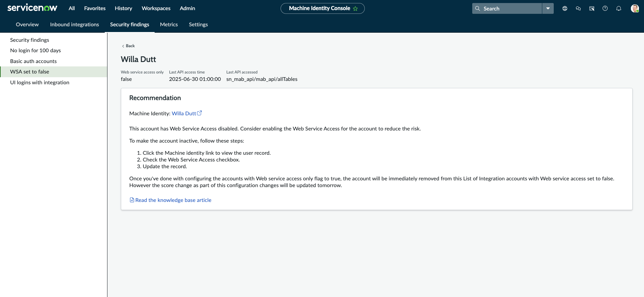Screen dimensions: 644x297
Task: Click the Willa Dutt page heading
Action: pos(138,59)
